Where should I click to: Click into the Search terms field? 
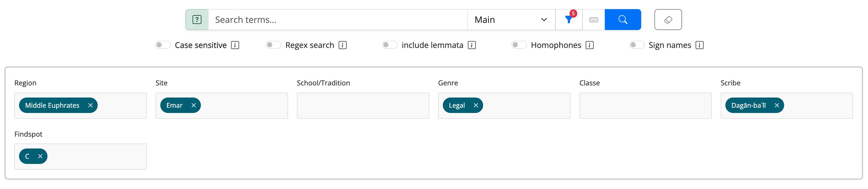[338, 20]
